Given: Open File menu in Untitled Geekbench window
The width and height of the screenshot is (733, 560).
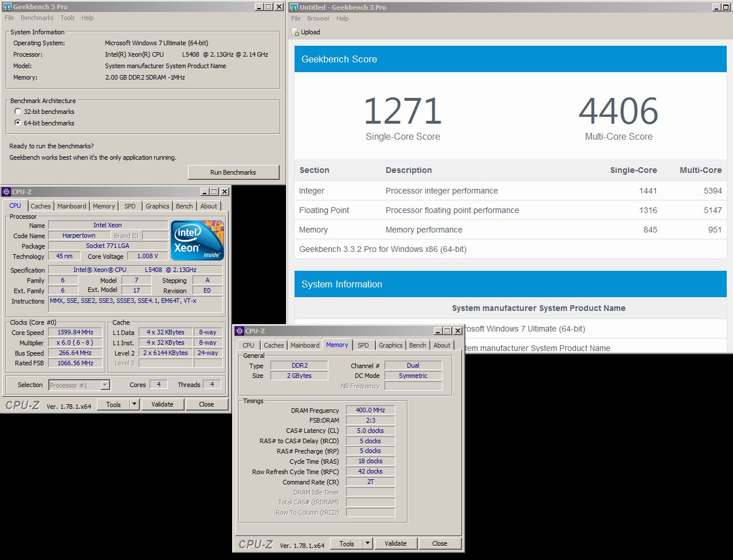Looking at the screenshot, I should coord(296,18).
